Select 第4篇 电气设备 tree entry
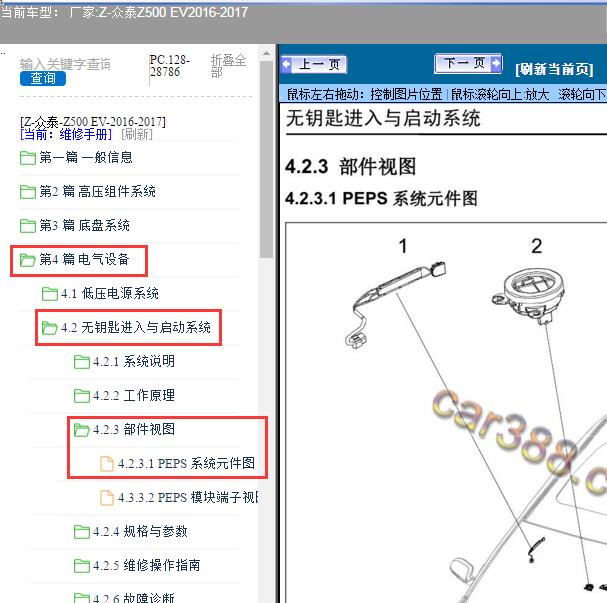The width and height of the screenshot is (607, 603). tap(84, 259)
